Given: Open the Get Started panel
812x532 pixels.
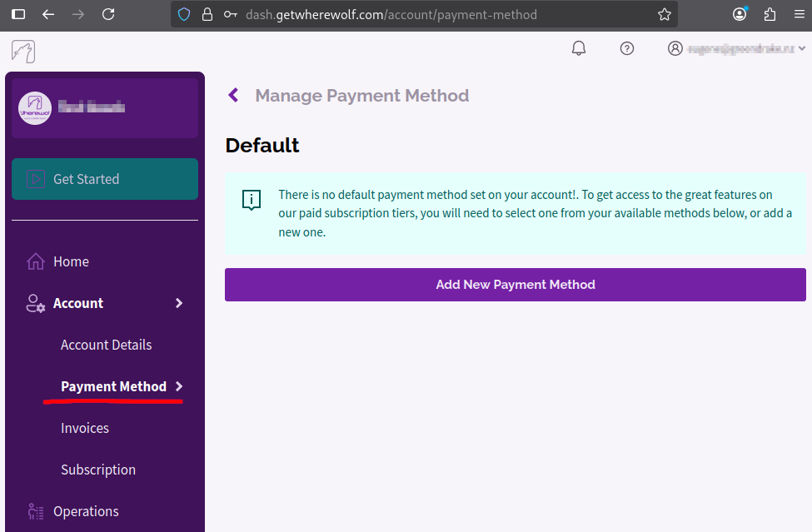Looking at the screenshot, I should (105, 179).
